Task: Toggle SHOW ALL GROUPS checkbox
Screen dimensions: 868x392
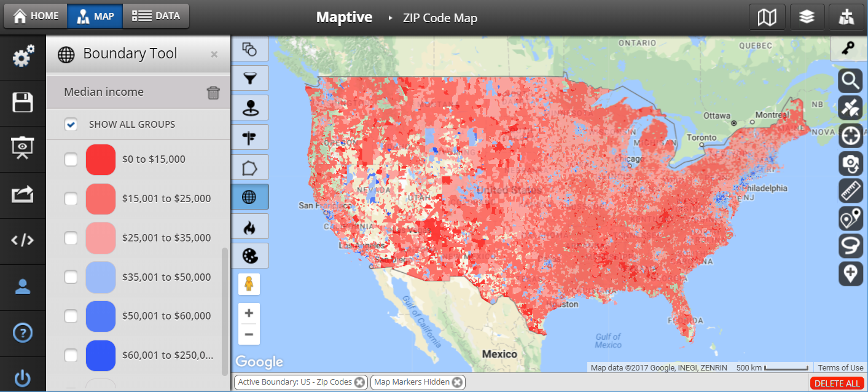Action: [71, 125]
